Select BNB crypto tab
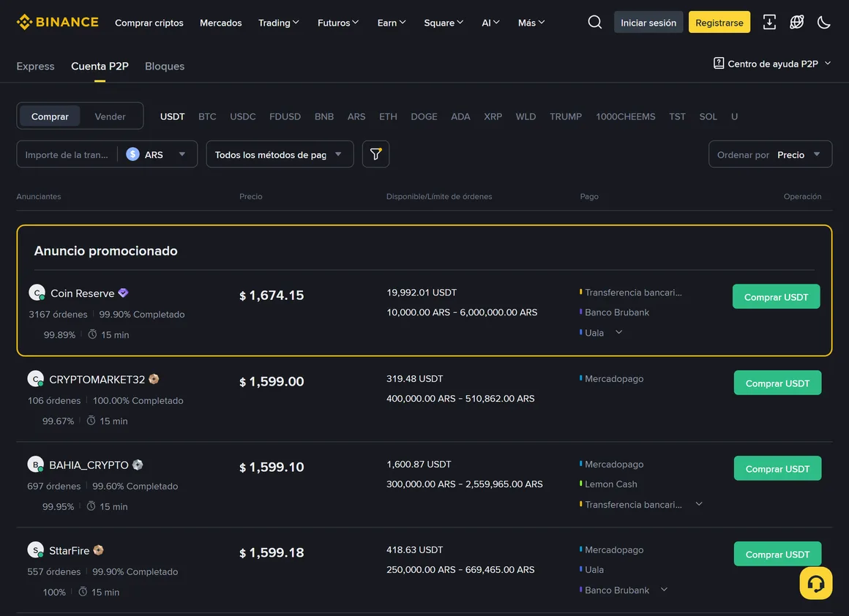Viewport: 849px width, 616px height. 323,116
